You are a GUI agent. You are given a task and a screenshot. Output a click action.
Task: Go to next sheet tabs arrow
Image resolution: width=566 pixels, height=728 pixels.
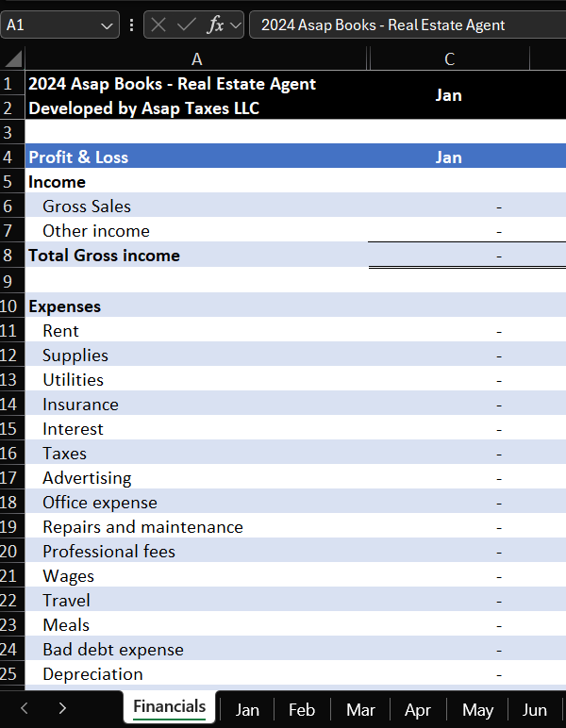point(62,708)
